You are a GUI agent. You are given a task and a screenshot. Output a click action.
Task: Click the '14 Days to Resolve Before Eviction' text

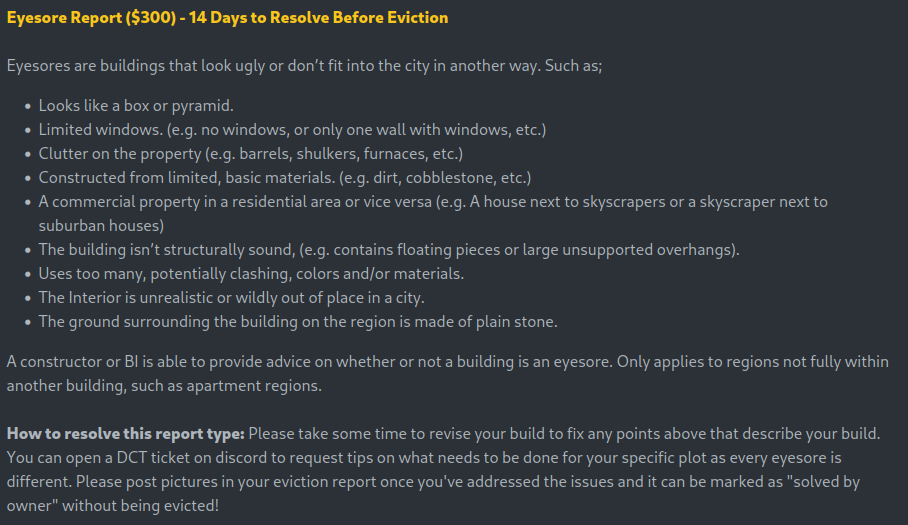(x=318, y=17)
